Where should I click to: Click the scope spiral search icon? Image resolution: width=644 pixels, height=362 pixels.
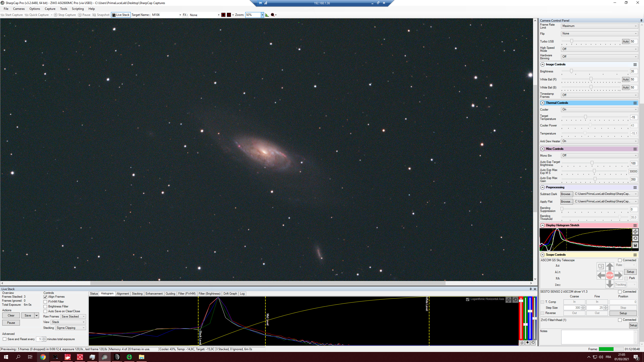[601, 266]
